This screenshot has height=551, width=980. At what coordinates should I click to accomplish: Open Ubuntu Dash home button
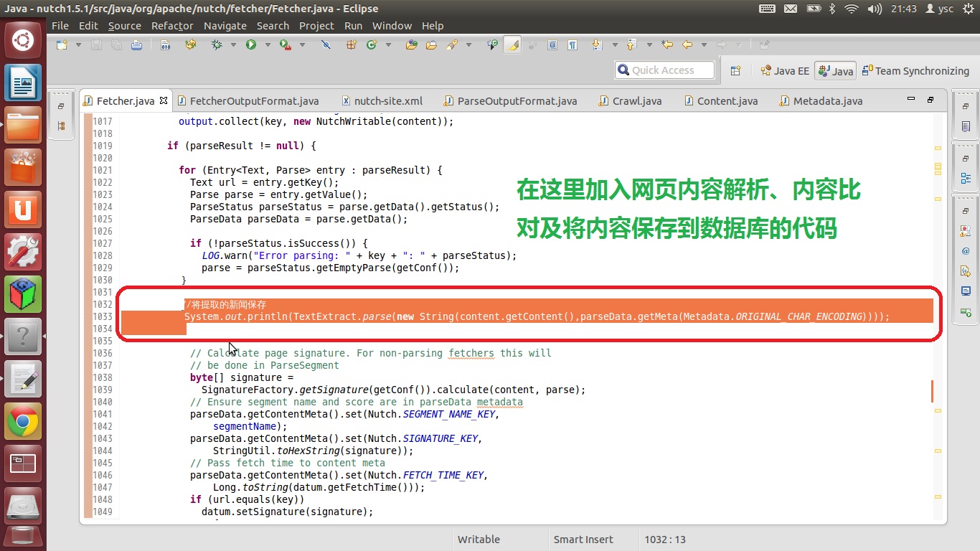click(x=23, y=39)
